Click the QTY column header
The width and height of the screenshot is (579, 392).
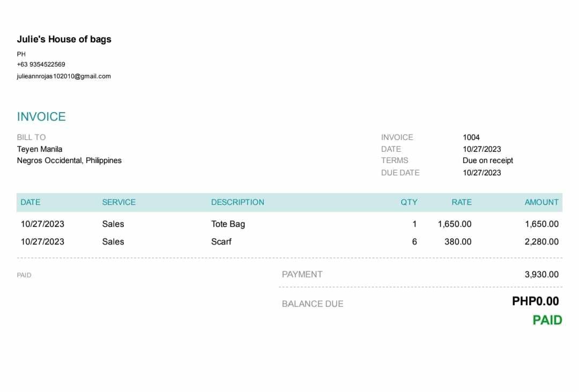click(409, 202)
